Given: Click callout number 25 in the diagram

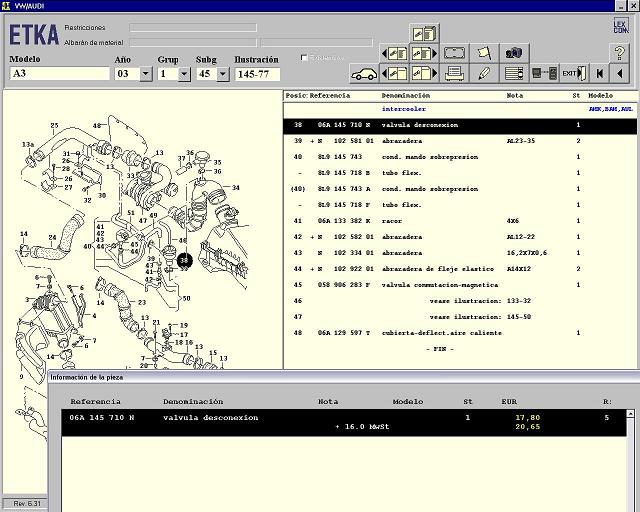Looking at the screenshot, I should coord(54,125).
